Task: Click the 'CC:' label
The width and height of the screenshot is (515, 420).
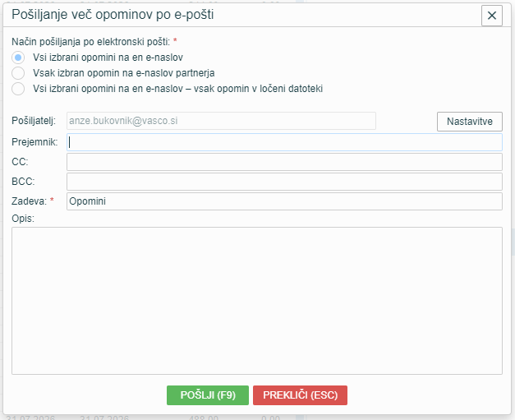Action: [x=20, y=162]
